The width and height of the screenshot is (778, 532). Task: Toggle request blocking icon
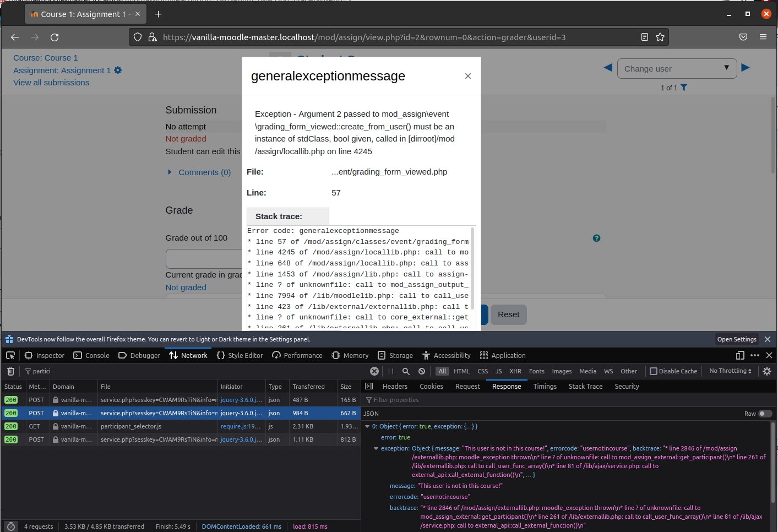pos(422,371)
